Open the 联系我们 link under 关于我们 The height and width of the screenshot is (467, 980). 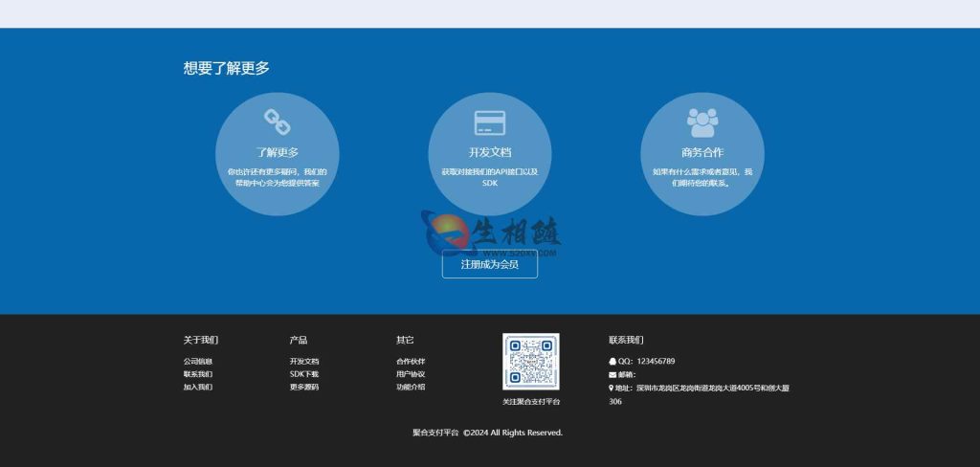point(198,374)
